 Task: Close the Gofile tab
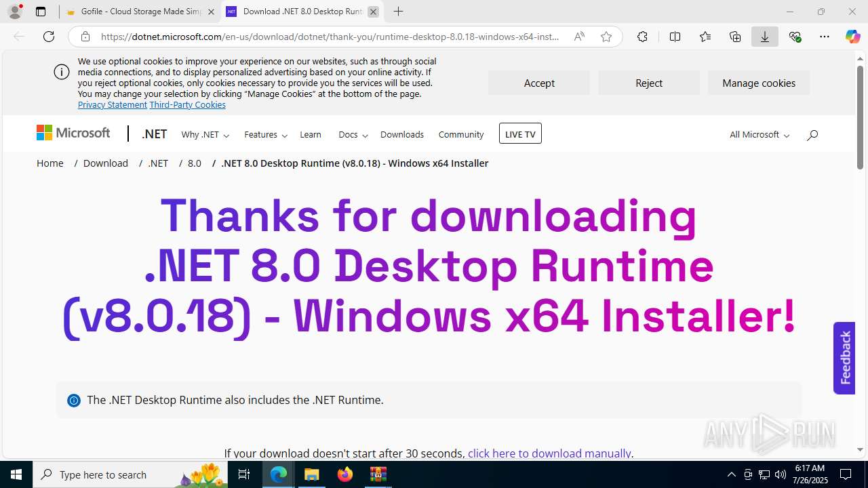[211, 12]
